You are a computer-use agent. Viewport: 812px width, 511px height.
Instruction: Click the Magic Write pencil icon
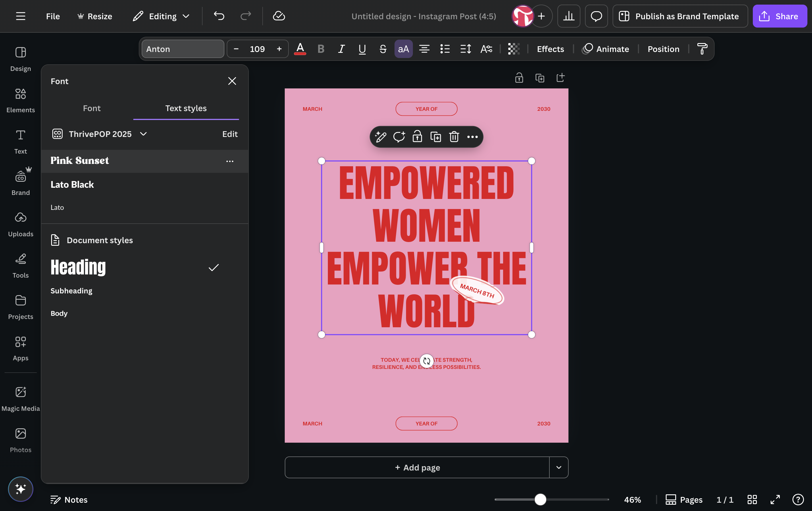click(380, 137)
